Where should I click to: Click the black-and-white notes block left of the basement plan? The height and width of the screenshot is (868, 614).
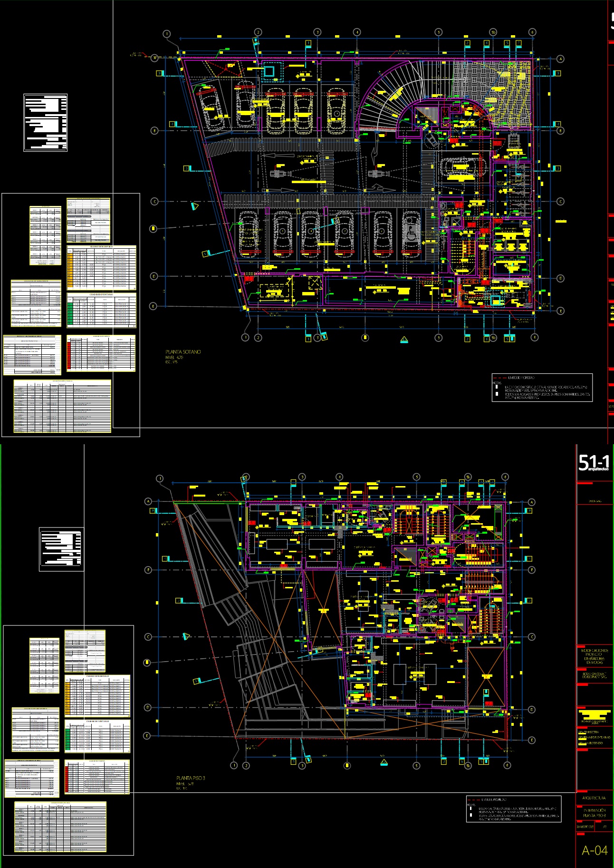pos(45,123)
